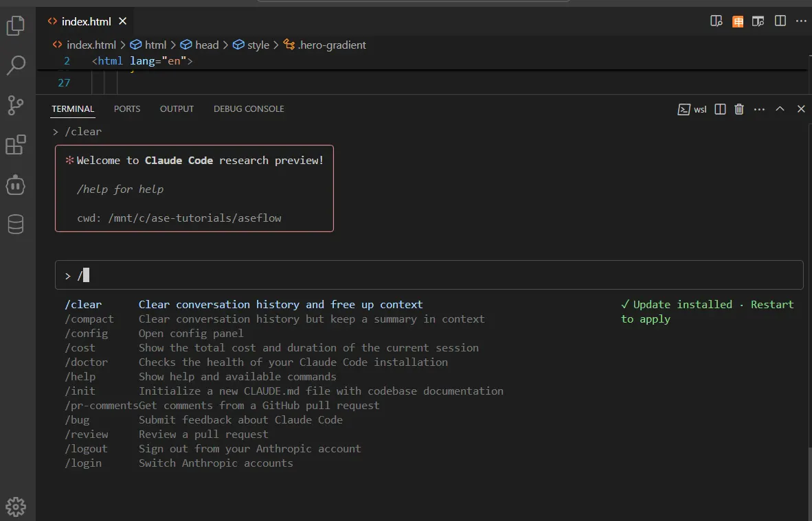Image resolution: width=812 pixels, height=521 pixels.
Task: Close the terminal panel
Action: click(x=801, y=108)
